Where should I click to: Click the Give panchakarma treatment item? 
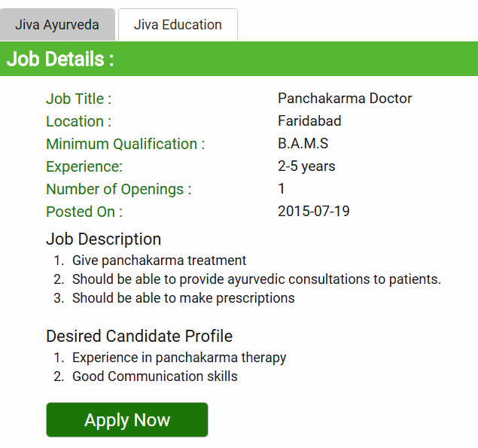click(159, 261)
